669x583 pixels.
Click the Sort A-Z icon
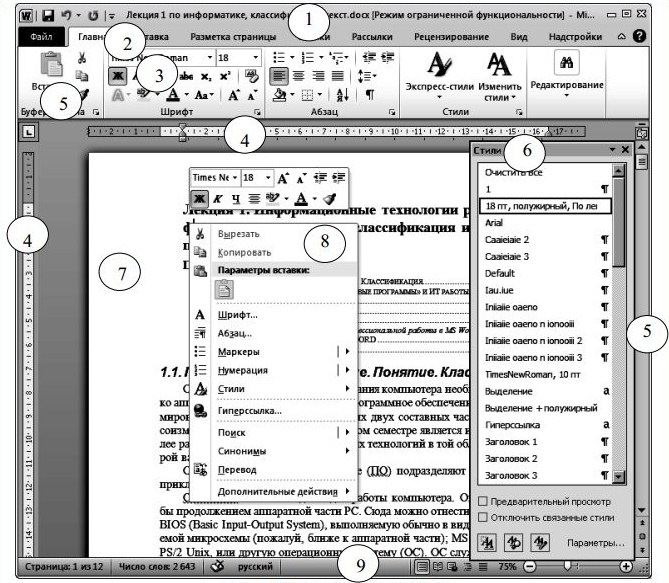(343, 95)
